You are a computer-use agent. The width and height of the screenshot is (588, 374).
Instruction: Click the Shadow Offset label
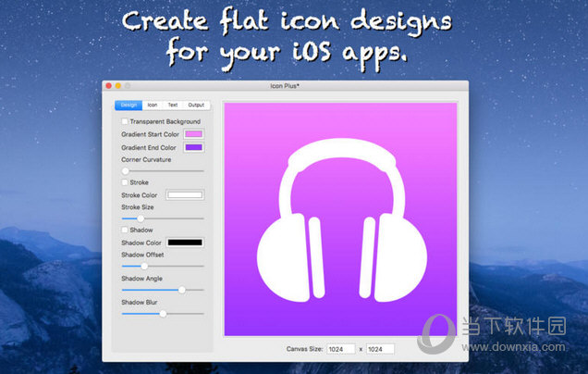pos(142,255)
